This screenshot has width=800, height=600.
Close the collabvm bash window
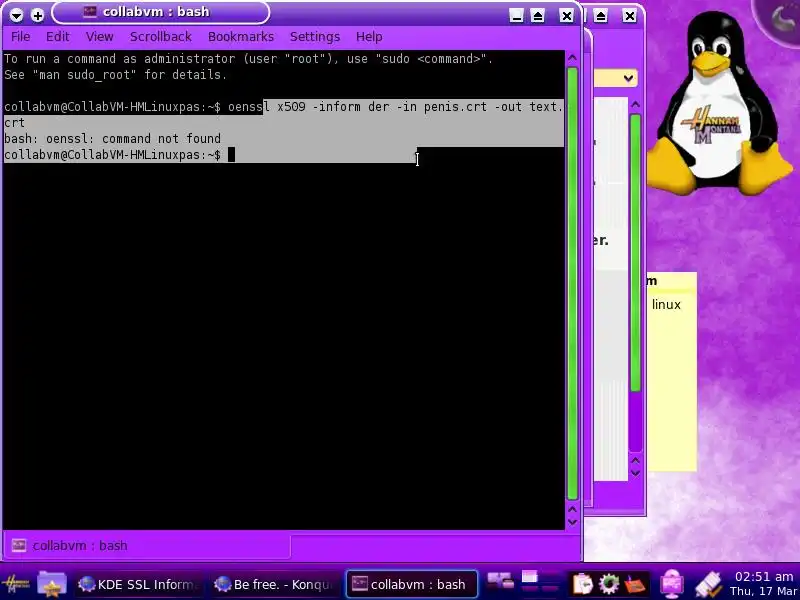[x=566, y=16]
